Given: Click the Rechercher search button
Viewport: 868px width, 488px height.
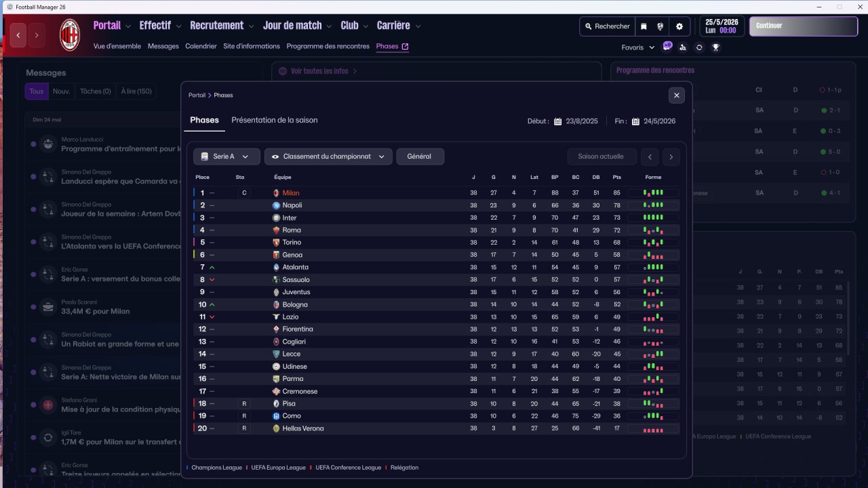Looking at the screenshot, I should tap(607, 26).
